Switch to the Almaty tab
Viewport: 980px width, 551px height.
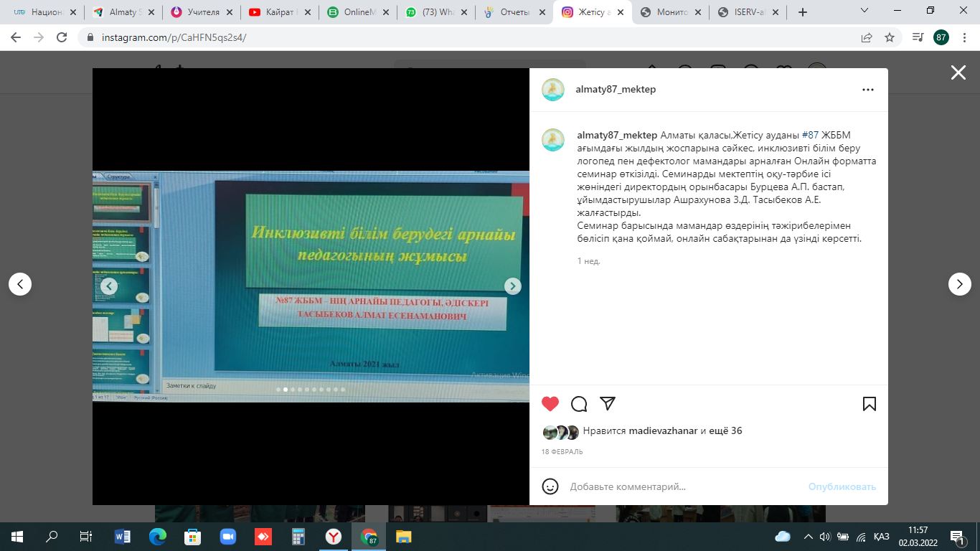123,12
